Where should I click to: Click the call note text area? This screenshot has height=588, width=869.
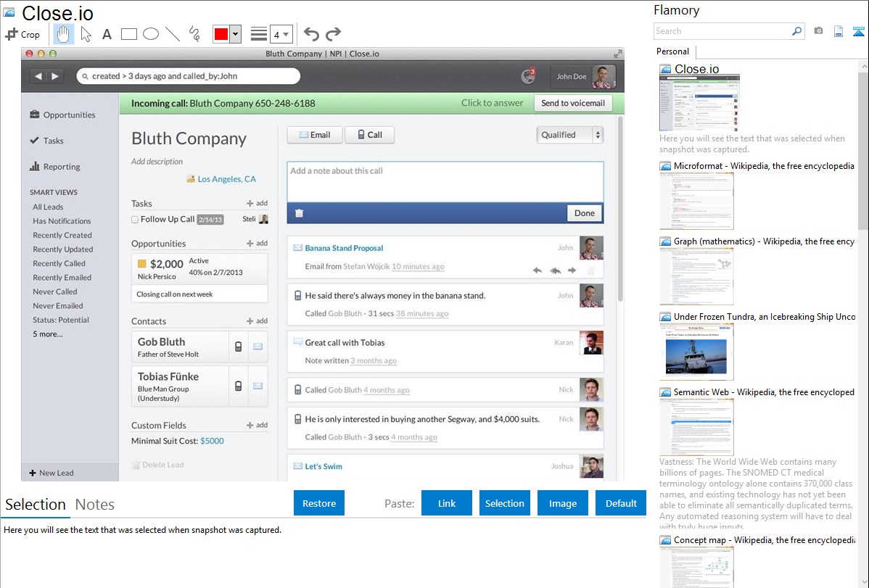point(445,182)
